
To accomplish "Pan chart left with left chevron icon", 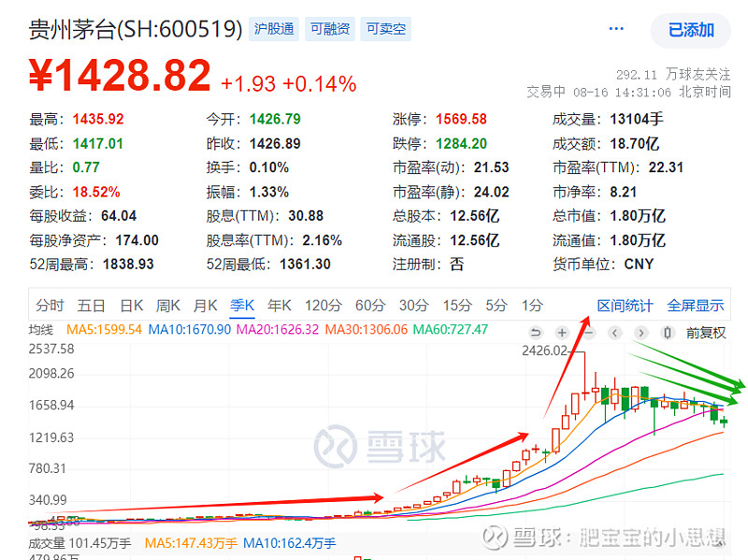I will click(x=615, y=333).
